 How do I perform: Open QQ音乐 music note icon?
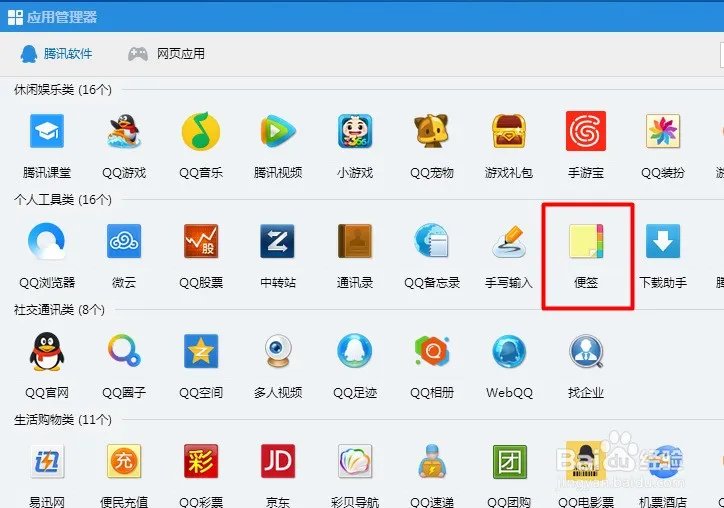click(x=201, y=131)
